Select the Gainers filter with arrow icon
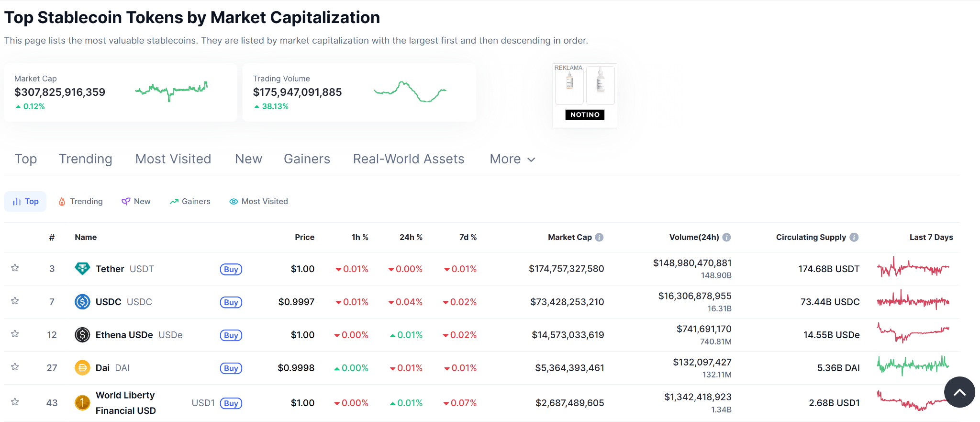 [190, 202]
